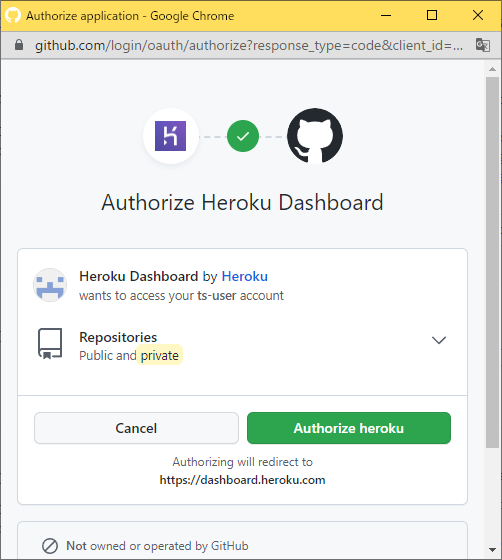Image resolution: width=502 pixels, height=560 pixels.
Task: Expand the Repositories permission details
Action: (x=439, y=340)
